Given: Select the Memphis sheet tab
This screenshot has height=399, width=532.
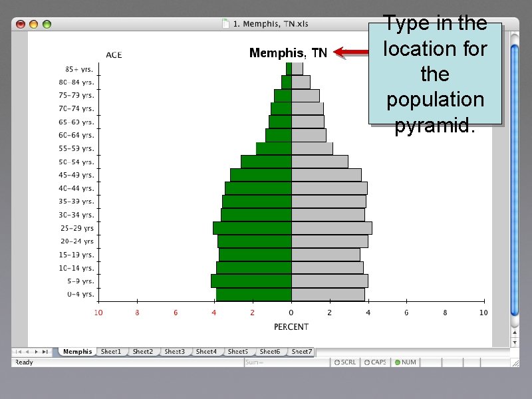Looking at the screenshot, I should tap(77, 351).
